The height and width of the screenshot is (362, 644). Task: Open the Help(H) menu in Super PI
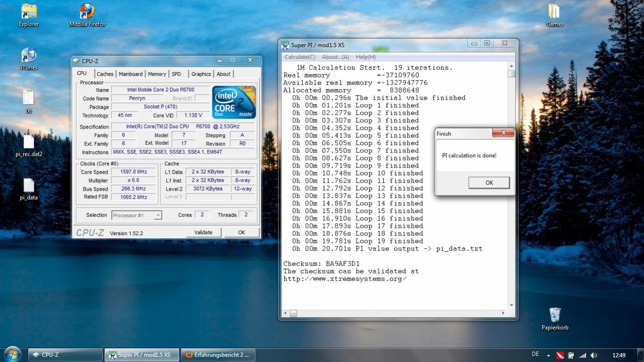(x=366, y=57)
